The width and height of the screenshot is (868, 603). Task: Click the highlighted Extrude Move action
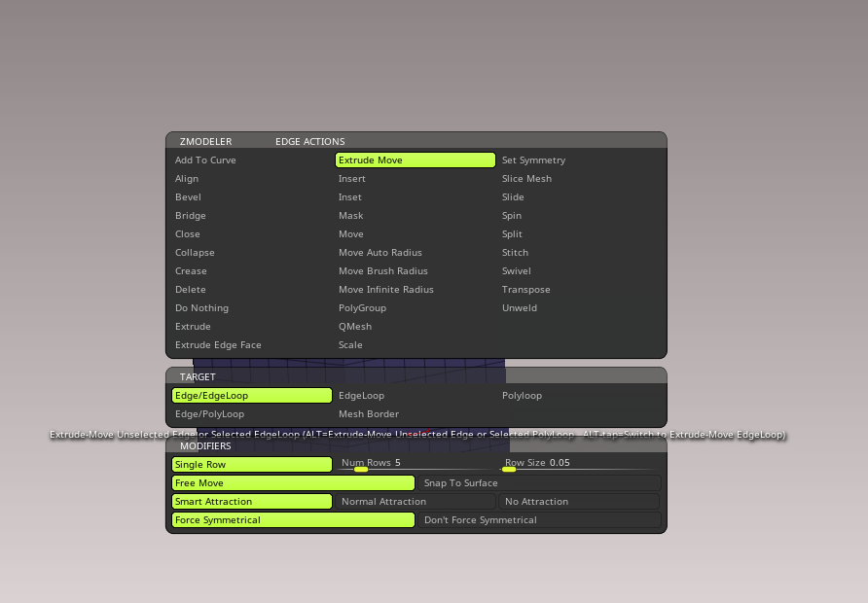click(416, 160)
